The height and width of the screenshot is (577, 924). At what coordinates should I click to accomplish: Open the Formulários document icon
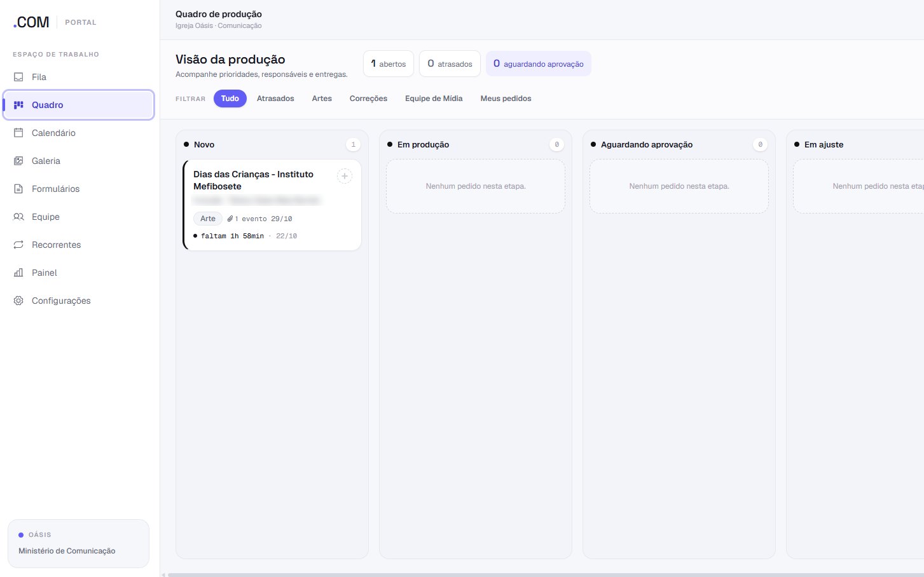click(x=18, y=189)
